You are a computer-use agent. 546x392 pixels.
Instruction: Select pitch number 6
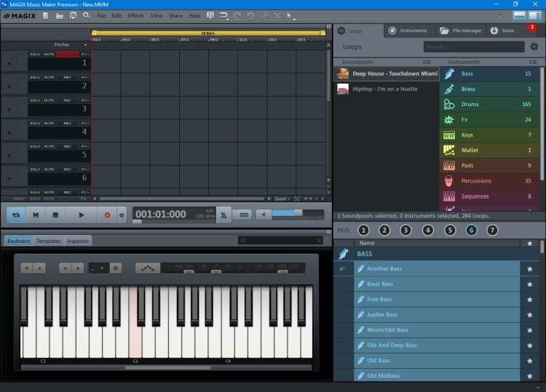coord(471,231)
